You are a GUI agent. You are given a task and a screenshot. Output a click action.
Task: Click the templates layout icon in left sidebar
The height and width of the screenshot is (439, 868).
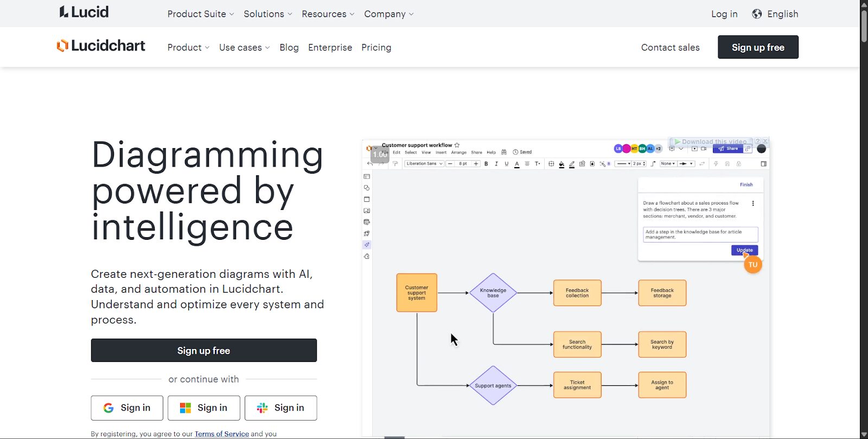(x=367, y=176)
